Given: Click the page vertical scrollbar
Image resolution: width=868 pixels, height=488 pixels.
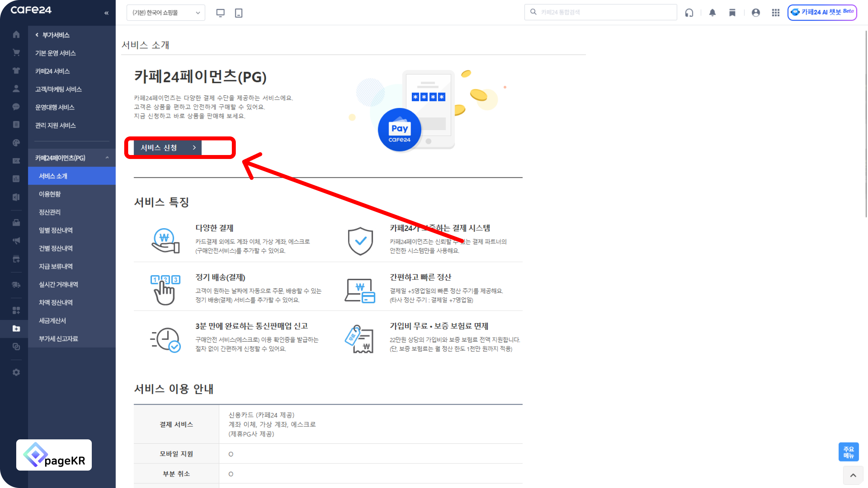Looking at the screenshot, I should (x=866, y=123).
